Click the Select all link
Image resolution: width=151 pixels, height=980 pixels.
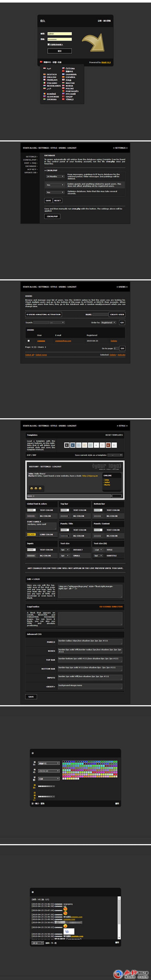pyautogui.click(x=29, y=355)
